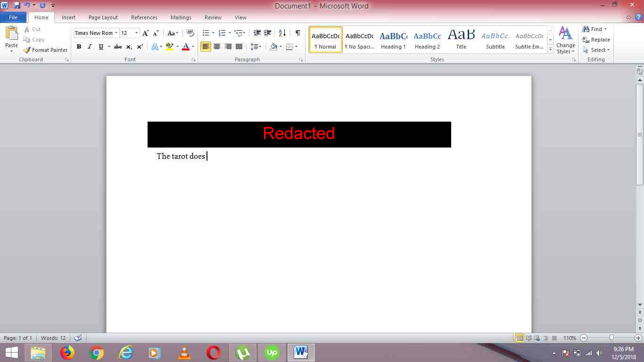Click Replace in the Editing group
Viewport: 644px width, 362px height.
tap(596, 40)
